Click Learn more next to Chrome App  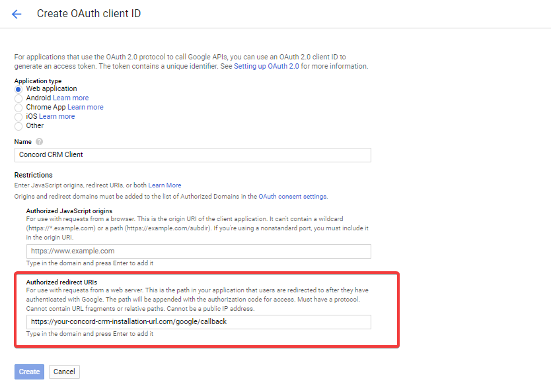tap(85, 107)
